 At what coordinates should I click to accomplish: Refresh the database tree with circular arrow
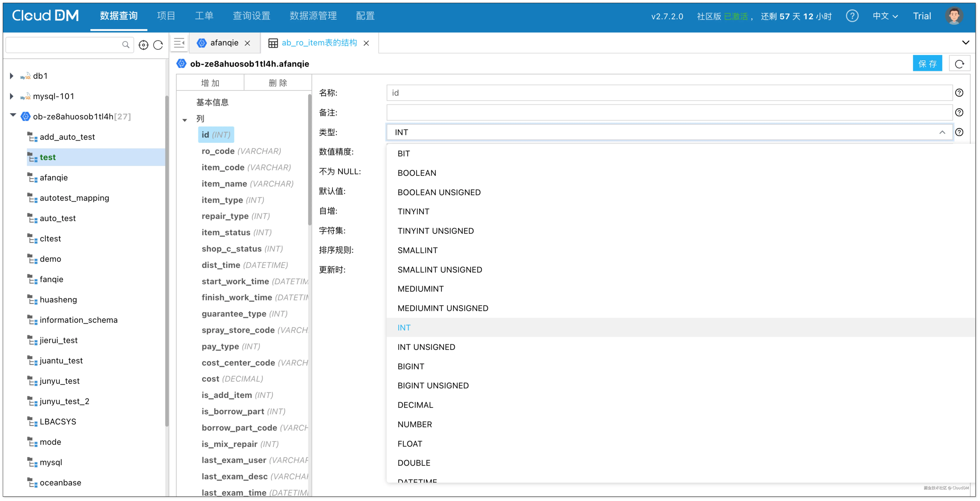[158, 45]
